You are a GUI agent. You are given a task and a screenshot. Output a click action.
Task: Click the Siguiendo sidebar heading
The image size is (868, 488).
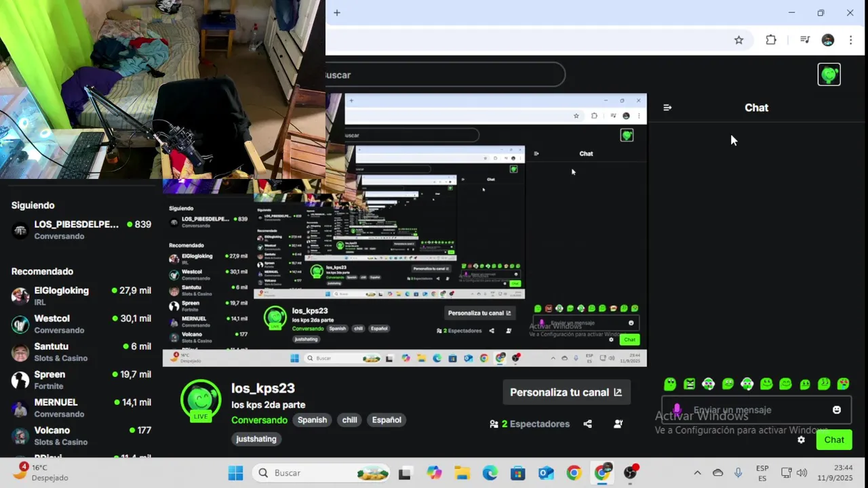tap(33, 205)
